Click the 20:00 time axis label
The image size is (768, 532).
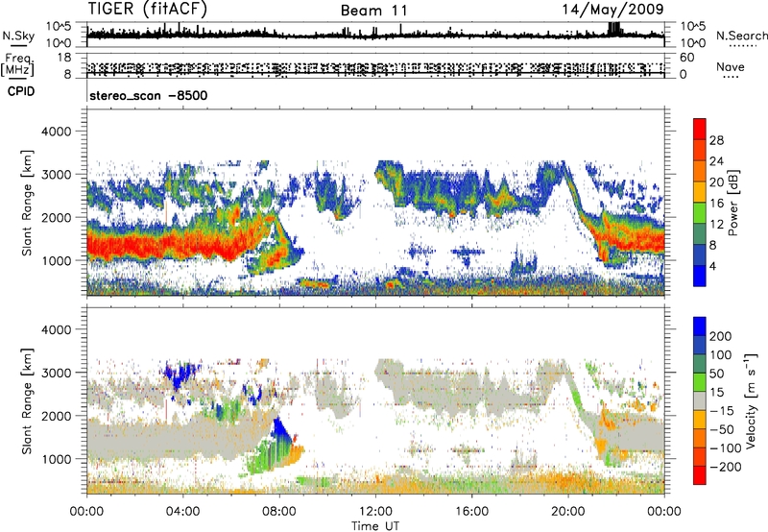(567, 512)
